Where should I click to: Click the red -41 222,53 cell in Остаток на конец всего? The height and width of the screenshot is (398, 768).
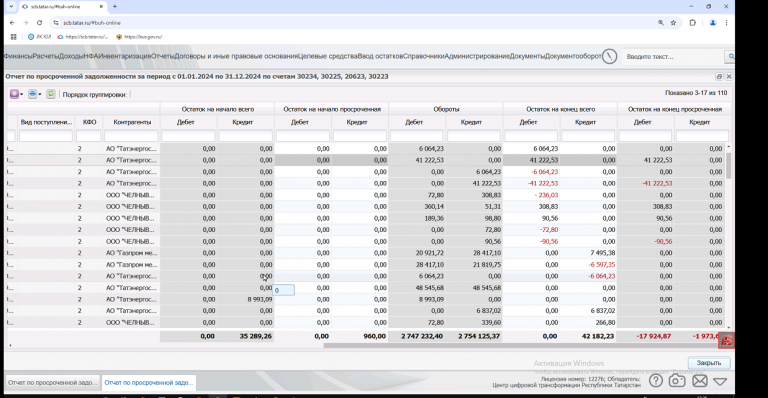531,183
